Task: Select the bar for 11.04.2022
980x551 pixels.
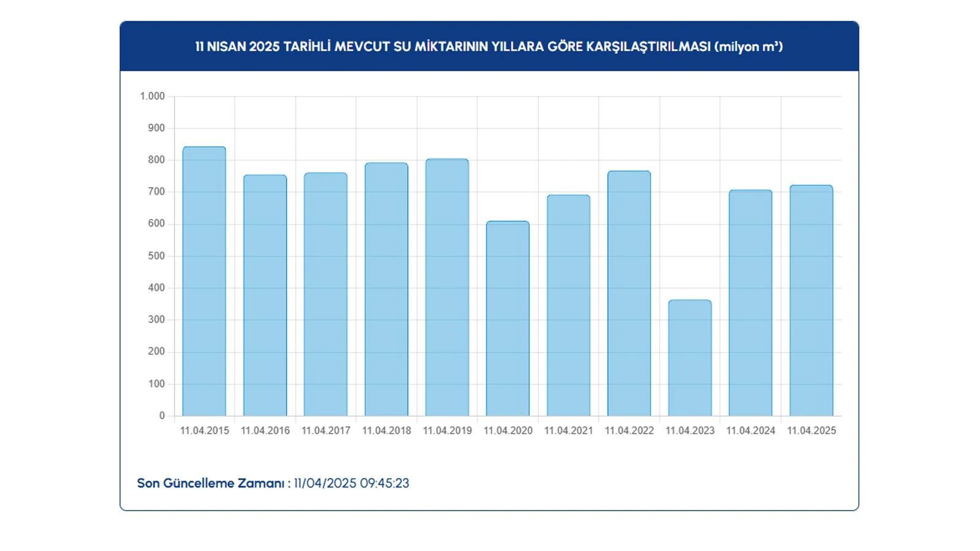Action: 629,293
